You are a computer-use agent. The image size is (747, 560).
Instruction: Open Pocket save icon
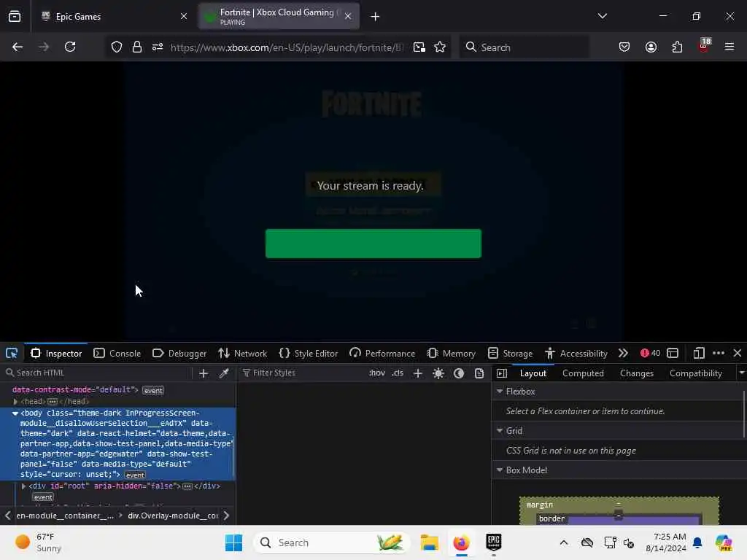624,47
